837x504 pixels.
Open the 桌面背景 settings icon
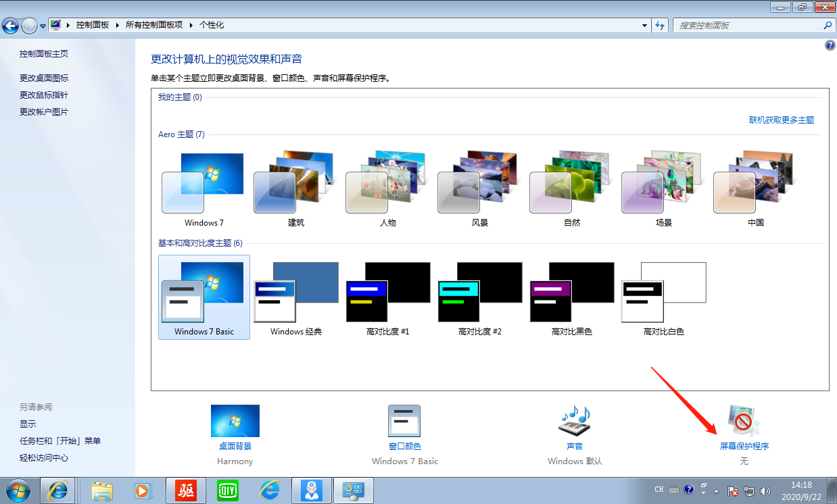click(x=235, y=421)
